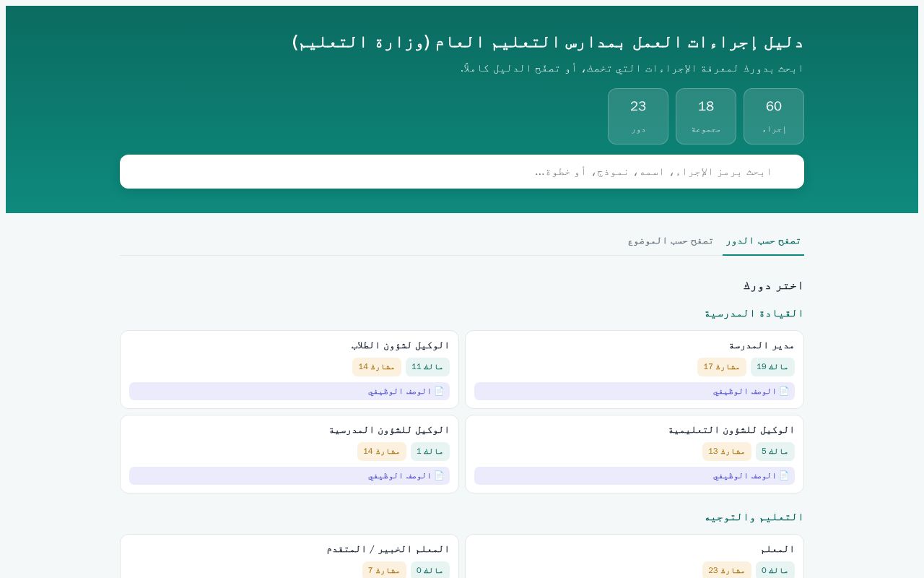This screenshot has width=924, height=578.
Task: Open الوصف الوظيفي for مدير المدرسة
Action: click(635, 391)
